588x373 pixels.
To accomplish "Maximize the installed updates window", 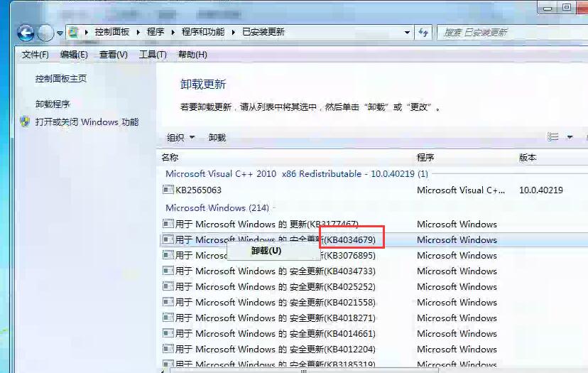I will pos(567,7).
